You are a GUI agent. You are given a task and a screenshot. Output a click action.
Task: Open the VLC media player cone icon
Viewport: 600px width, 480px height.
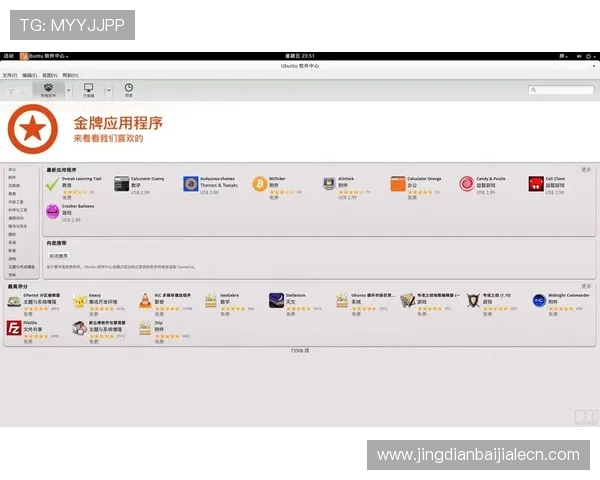point(145,301)
